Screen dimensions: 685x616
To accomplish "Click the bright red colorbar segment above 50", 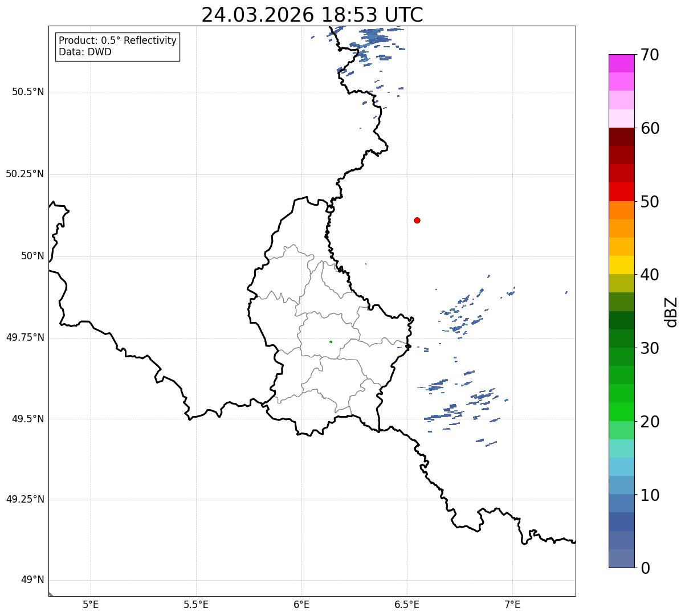I will [621, 191].
